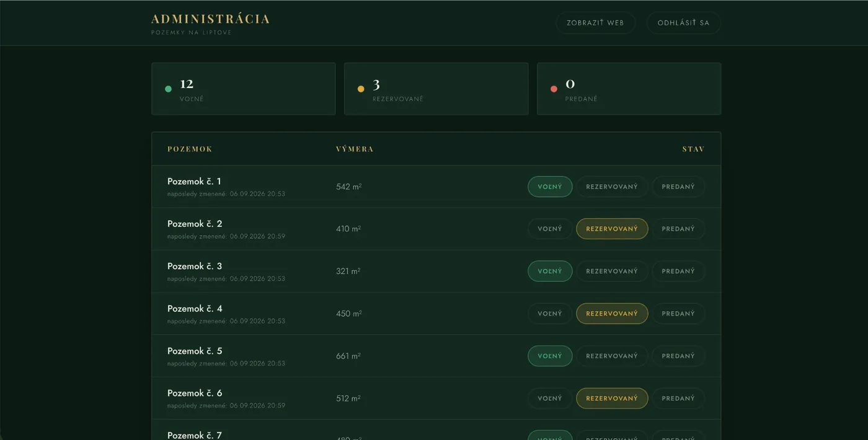Click the Rezervované count of 3
The width and height of the screenshot is (868, 440).
click(x=376, y=84)
